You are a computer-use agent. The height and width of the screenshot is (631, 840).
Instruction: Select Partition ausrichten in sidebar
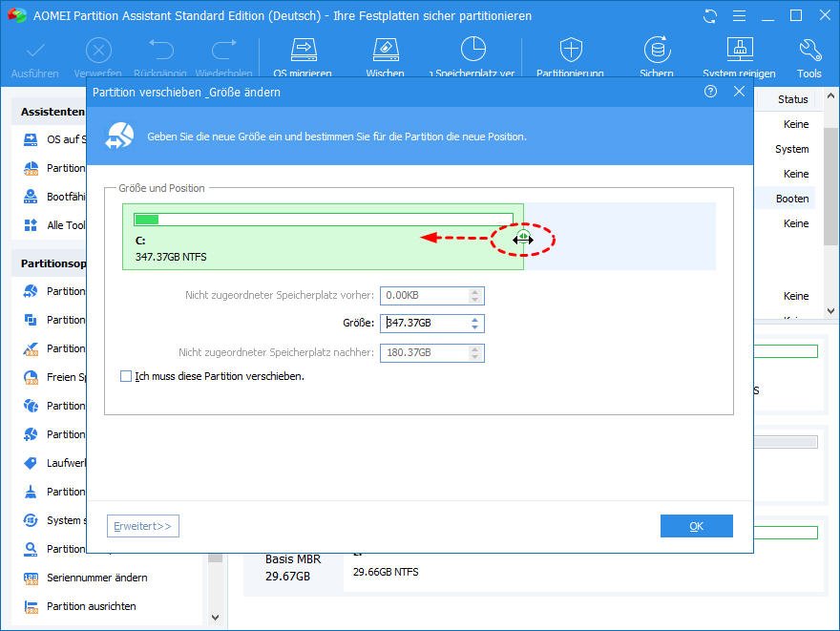tap(92, 606)
